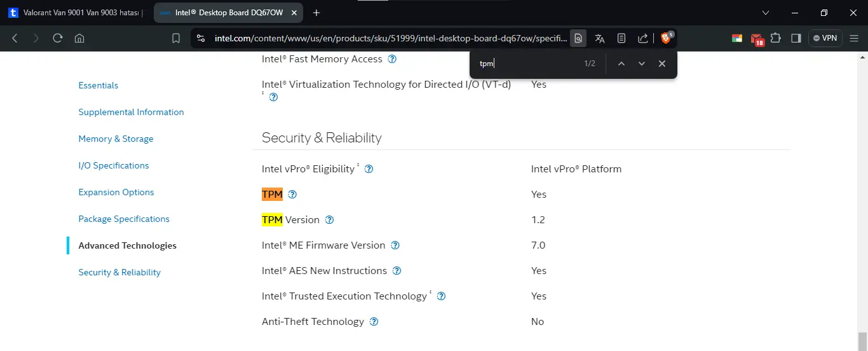Click the ME Firmware Version value 7.0
This screenshot has height=351, width=868.
pyautogui.click(x=538, y=245)
